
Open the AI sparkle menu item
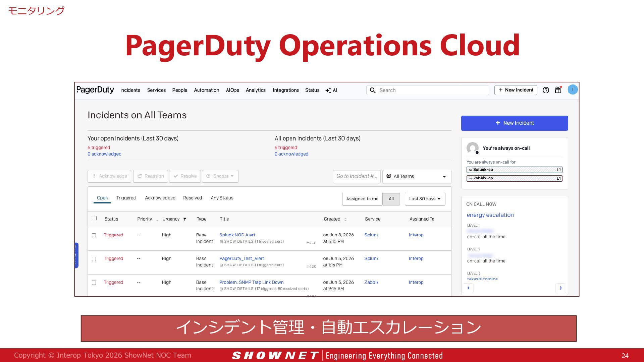331,90
